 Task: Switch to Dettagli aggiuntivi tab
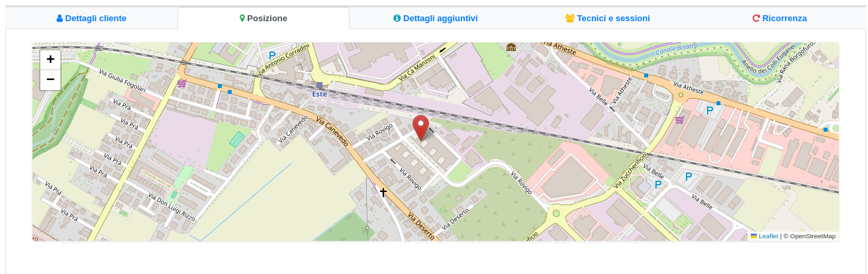(436, 19)
